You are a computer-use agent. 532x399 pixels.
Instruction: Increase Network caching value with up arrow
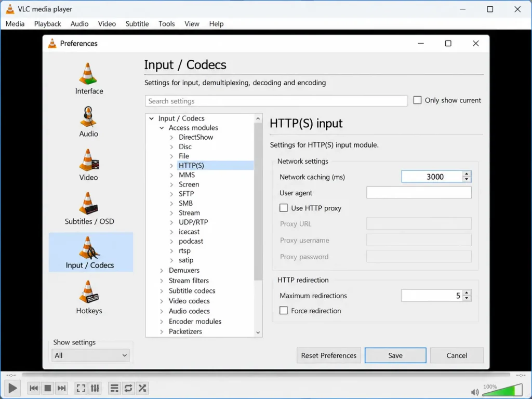point(467,174)
